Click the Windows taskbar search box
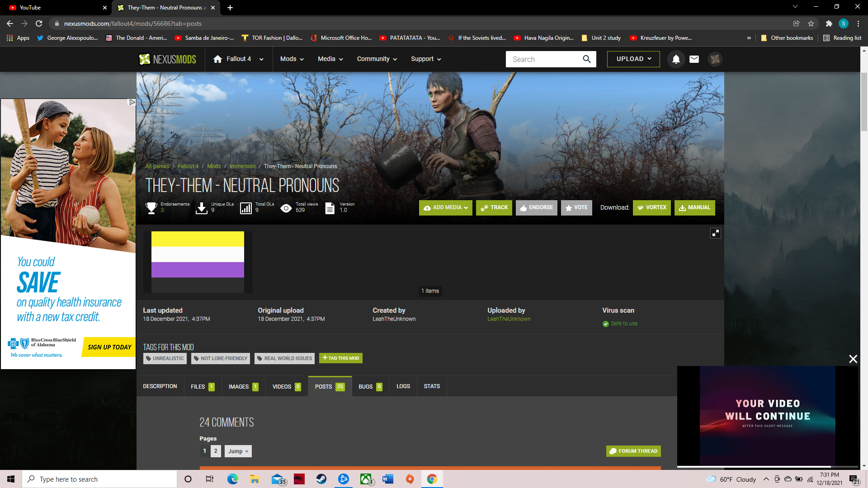This screenshot has width=868, height=488. pyautogui.click(x=99, y=479)
